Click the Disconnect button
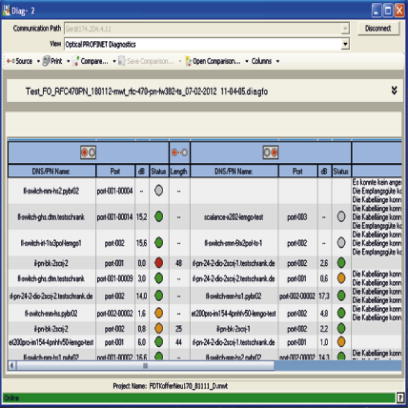 pos(378,29)
